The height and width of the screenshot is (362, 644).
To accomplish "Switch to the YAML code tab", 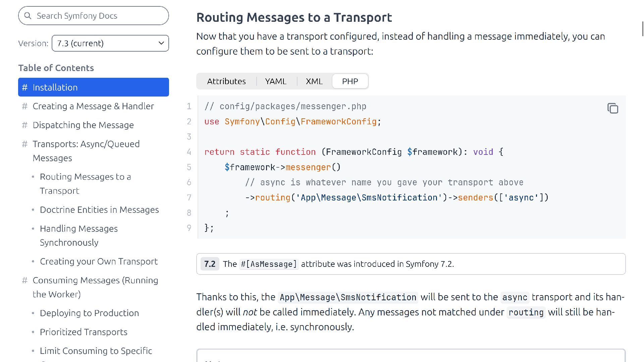I will [x=275, y=81].
